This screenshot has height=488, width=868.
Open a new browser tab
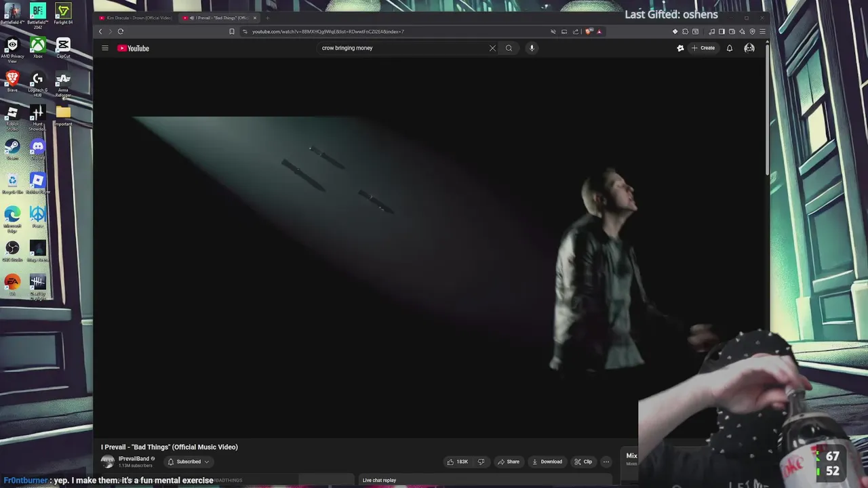point(267,18)
